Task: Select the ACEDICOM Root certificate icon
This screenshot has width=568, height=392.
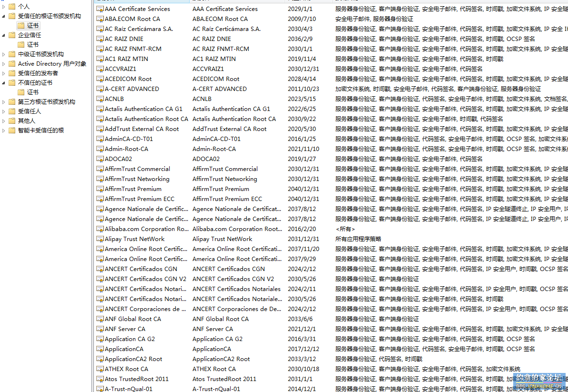Action: click(100, 79)
